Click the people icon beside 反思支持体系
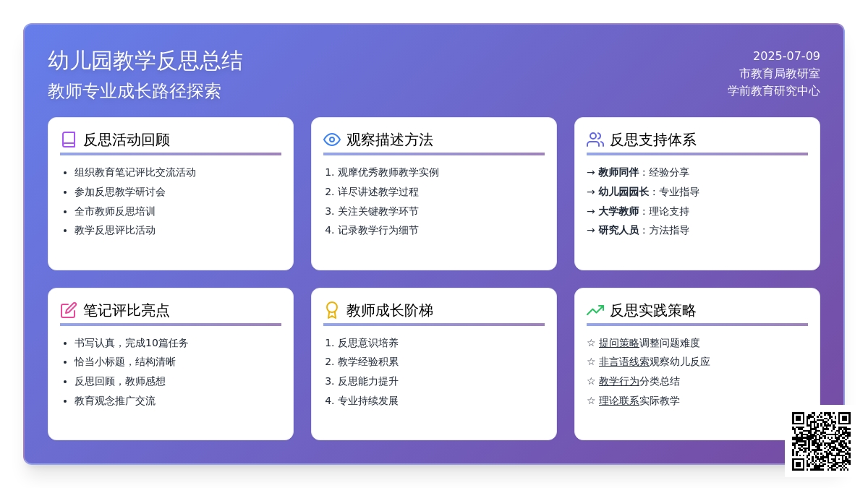868x488 pixels. coord(595,140)
